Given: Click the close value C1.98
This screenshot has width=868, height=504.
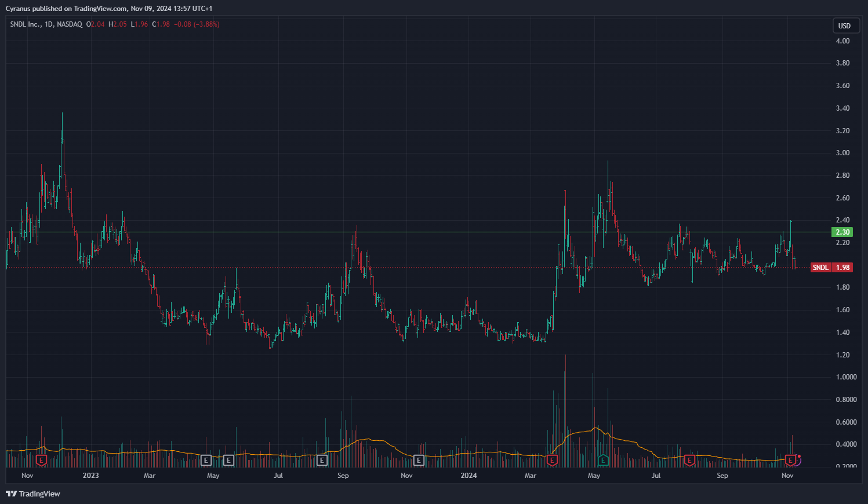Looking at the screenshot, I should 161,24.
